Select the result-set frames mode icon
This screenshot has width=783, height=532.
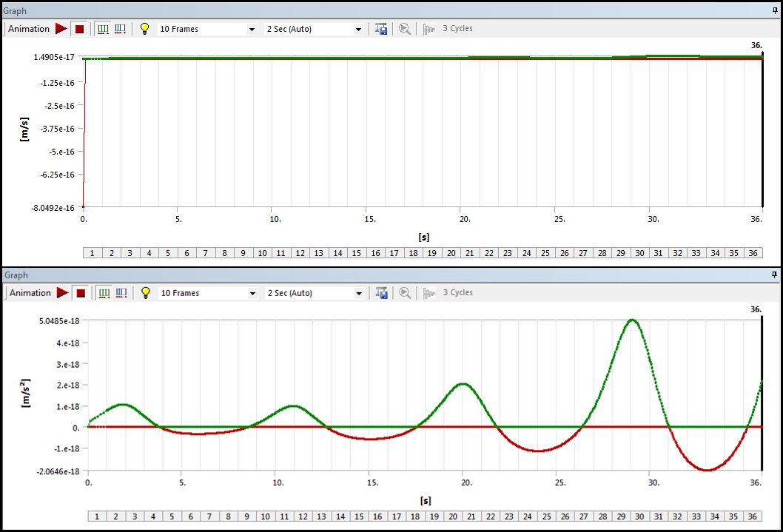120,28
